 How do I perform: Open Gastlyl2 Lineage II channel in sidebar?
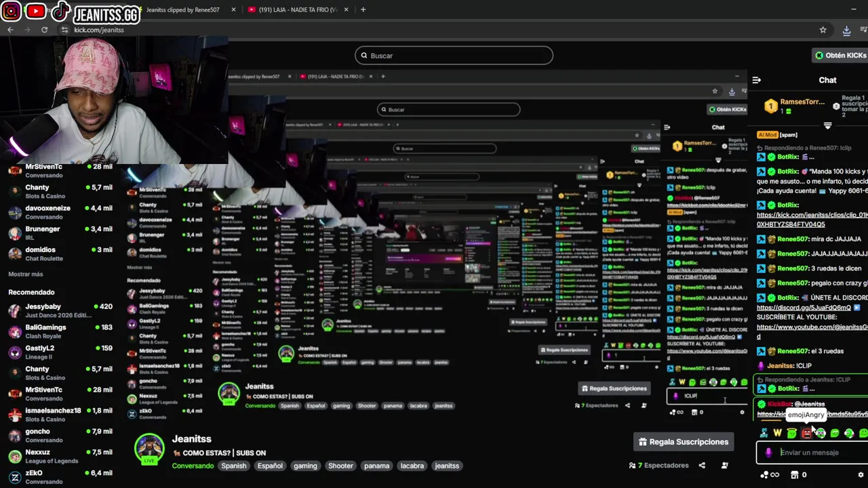point(61,352)
